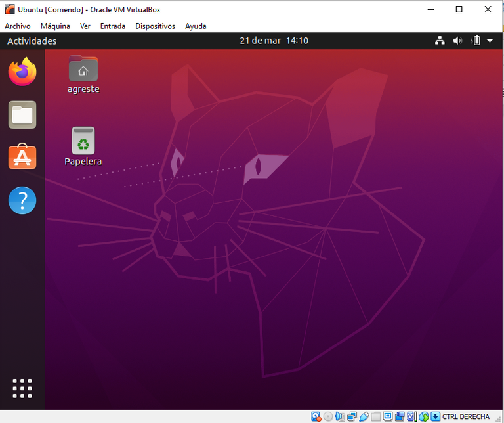Open the Ayuda menu
Screen dimensions: 504x423
click(196, 26)
